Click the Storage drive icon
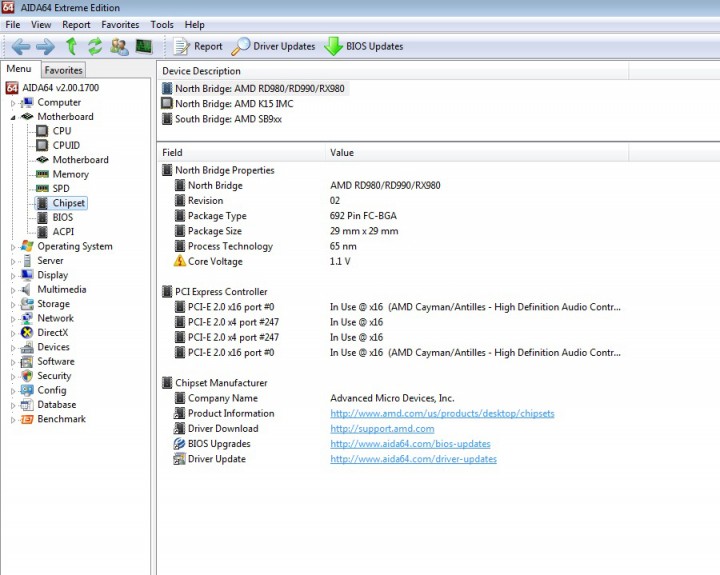The height and width of the screenshot is (575, 720). (x=27, y=304)
